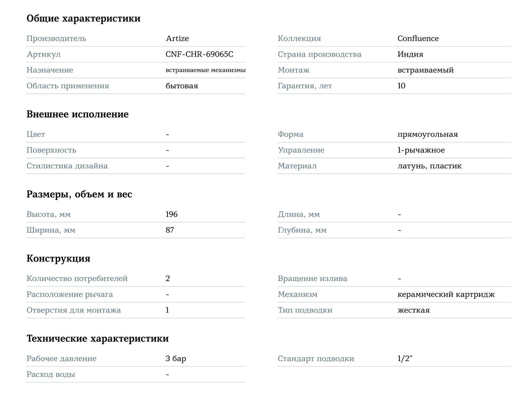This screenshot has height=404, width=532.
Task: Click the 'Размеры, объем и вес' heading
Action: 79,194
